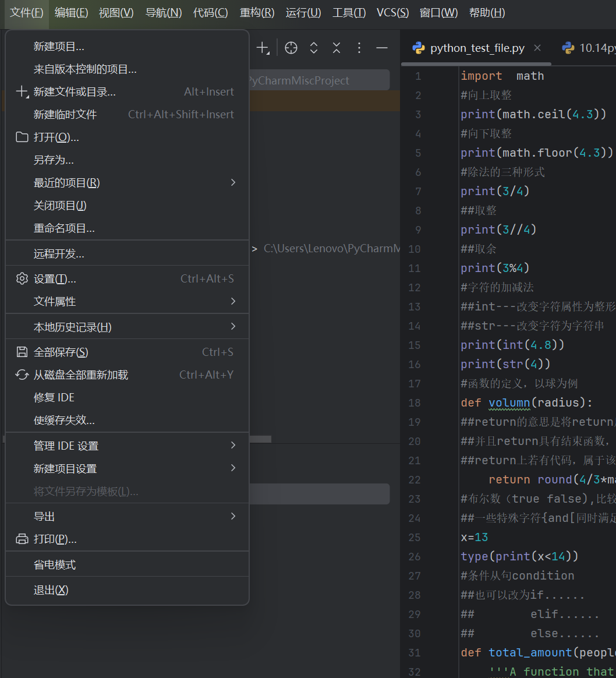This screenshot has width=616, height=678.
Task: Open the 帮助(H) menu
Action: (487, 13)
